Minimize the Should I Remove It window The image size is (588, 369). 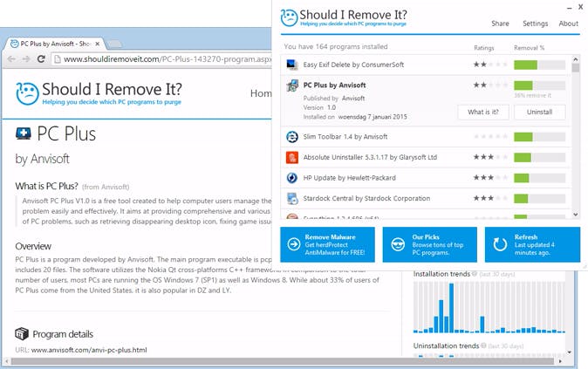tap(569, 8)
